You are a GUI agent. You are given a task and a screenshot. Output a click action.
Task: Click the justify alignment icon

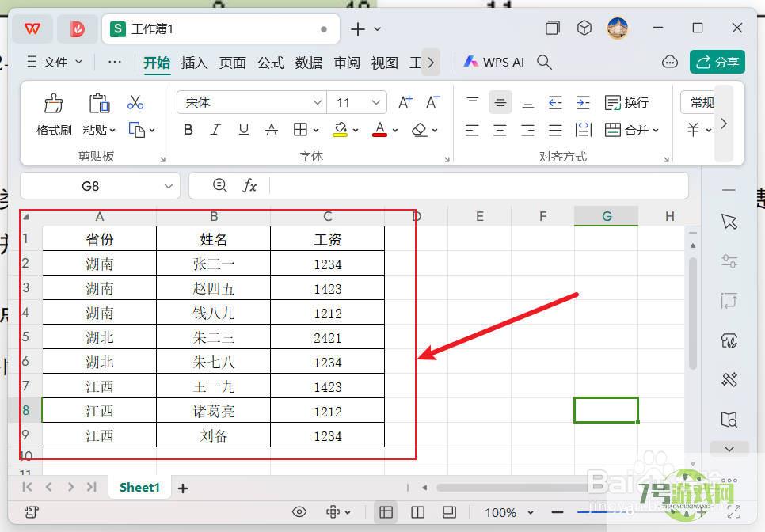[555, 130]
